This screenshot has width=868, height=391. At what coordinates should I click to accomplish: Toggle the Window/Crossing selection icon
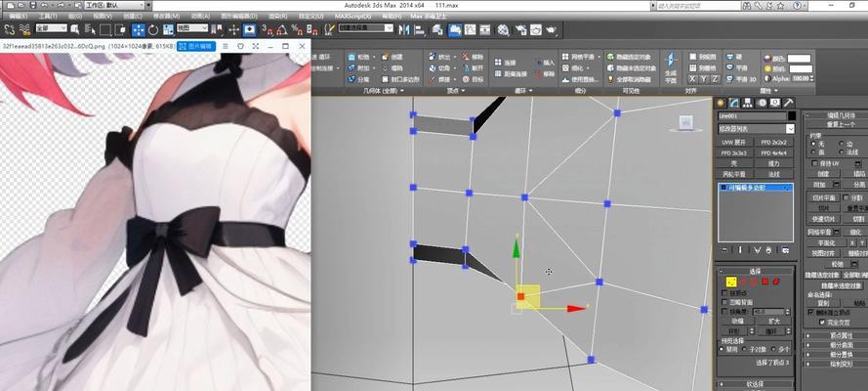point(120,29)
